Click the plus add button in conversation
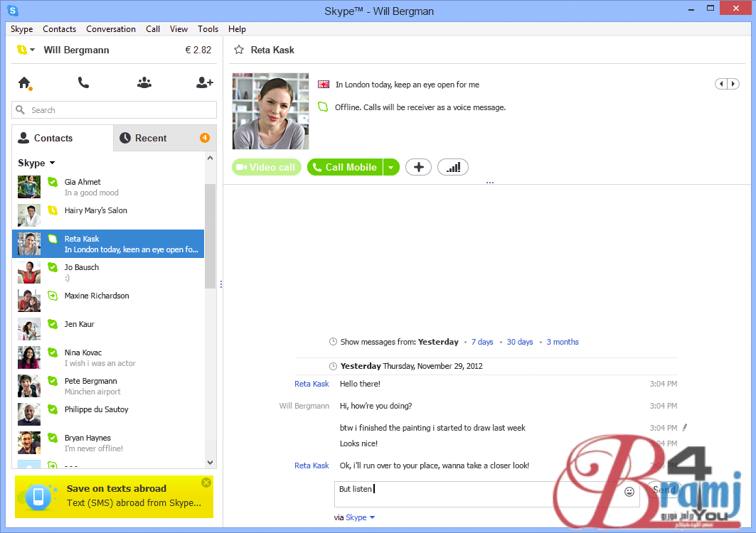Screen dimensions: 756x533 pos(418,167)
